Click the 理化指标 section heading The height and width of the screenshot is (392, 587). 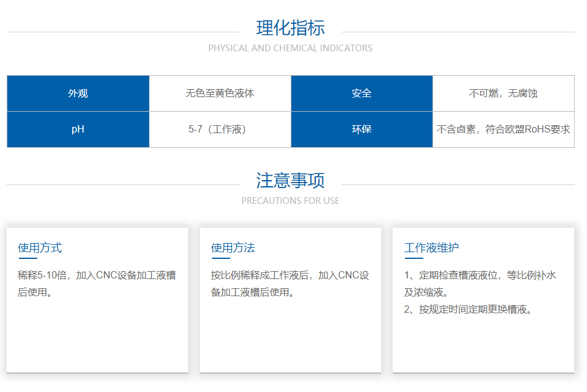click(x=290, y=28)
